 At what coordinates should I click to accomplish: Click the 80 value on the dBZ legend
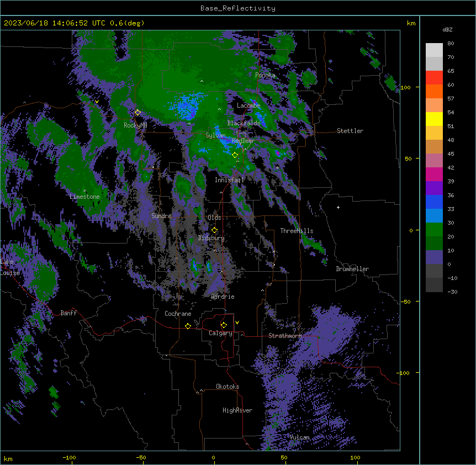[451, 44]
